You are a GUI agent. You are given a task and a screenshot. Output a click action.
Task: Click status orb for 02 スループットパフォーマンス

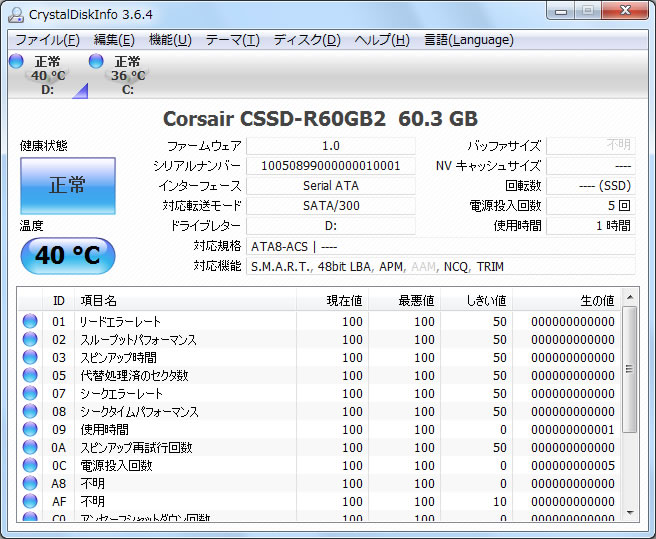(x=30, y=339)
